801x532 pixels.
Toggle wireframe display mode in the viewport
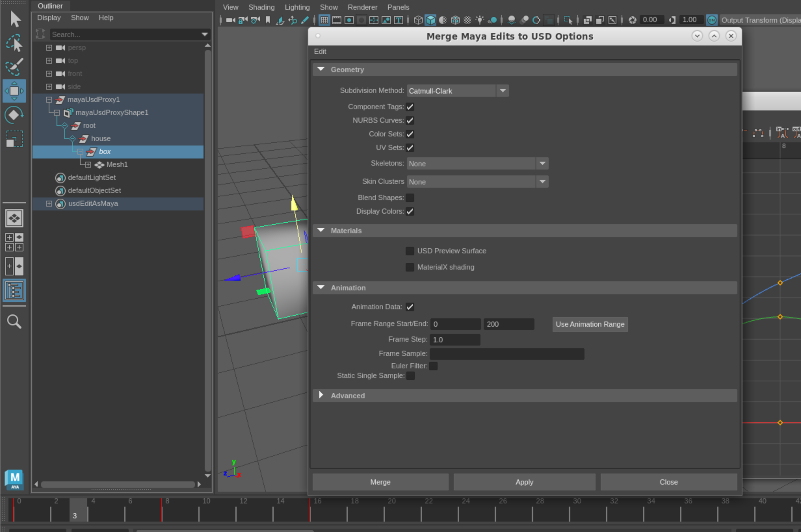pos(418,20)
